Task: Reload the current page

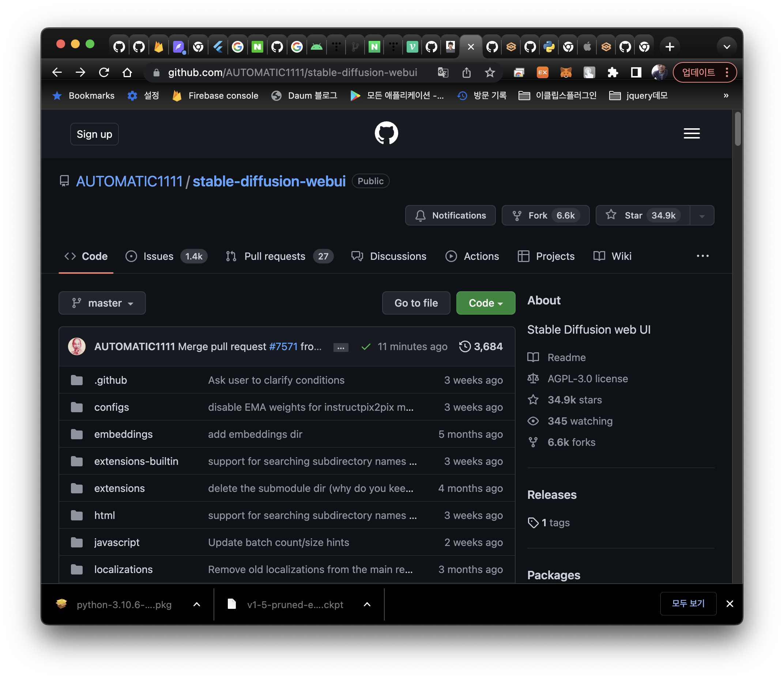Action: (104, 72)
